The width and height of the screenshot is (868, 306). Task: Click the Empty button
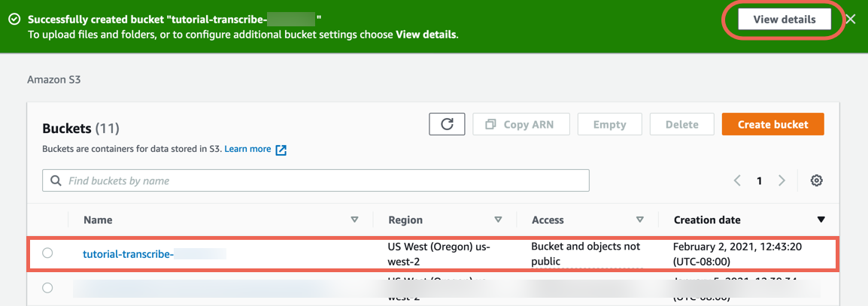click(x=609, y=125)
